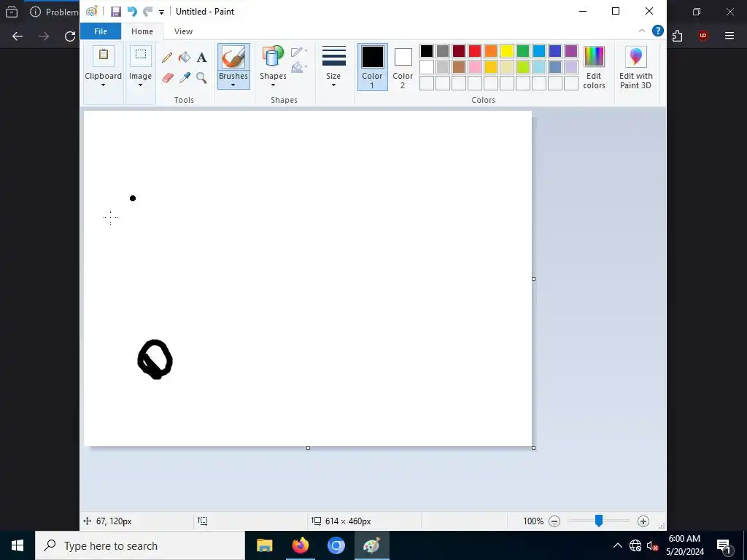Select the Eraser tool
This screenshot has height=560, width=747.
(x=167, y=77)
